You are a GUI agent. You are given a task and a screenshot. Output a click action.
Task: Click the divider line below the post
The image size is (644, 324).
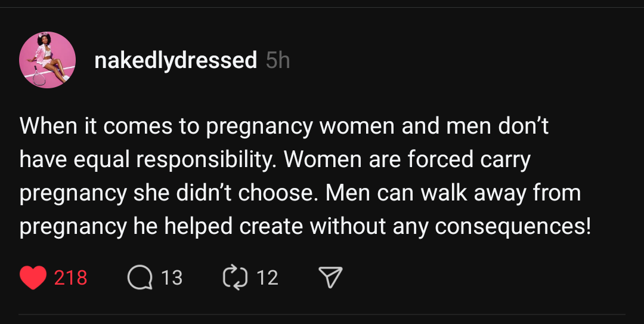[x=322, y=314]
